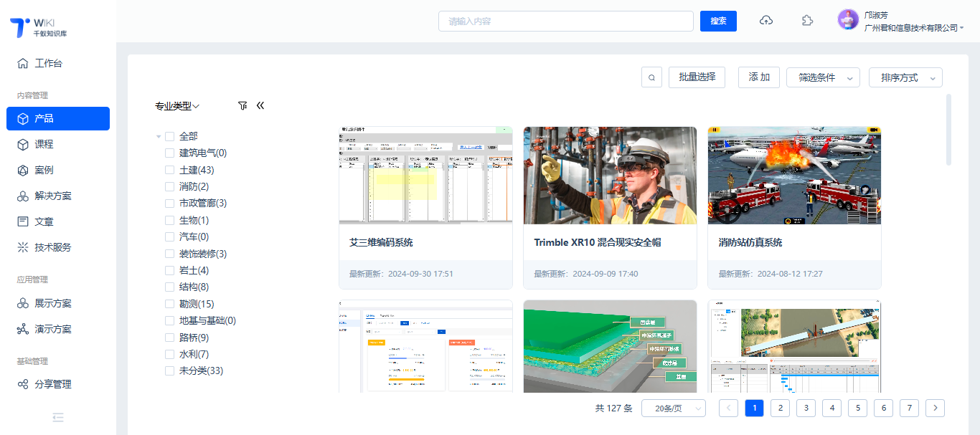Click the 请输入内容 search field

click(x=566, y=21)
